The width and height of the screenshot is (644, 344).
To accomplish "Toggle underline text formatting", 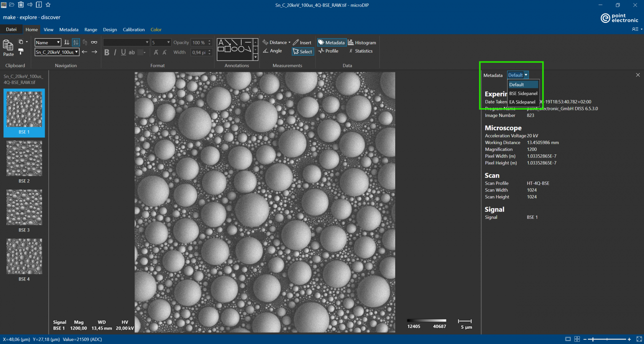I will (123, 52).
